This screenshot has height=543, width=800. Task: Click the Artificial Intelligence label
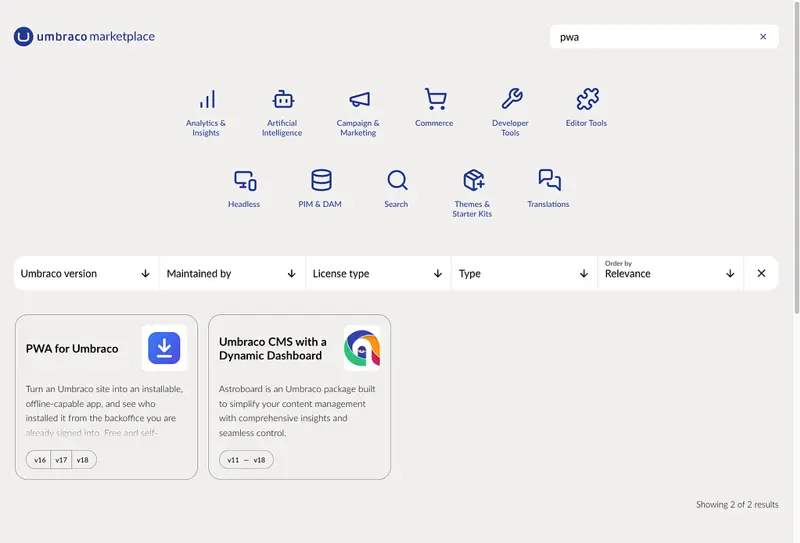click(x=282, y=128)
